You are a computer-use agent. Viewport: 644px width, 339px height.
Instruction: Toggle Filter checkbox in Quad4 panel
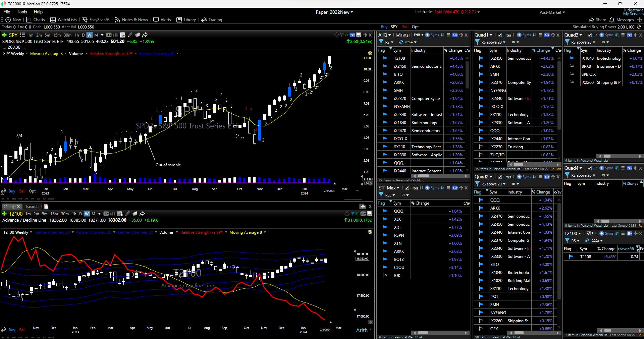(x=589, y=168)
